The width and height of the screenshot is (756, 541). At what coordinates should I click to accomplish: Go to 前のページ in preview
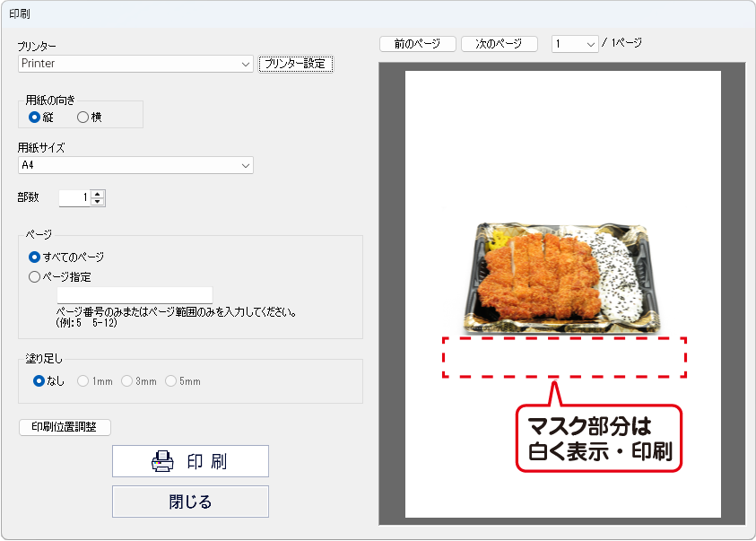pos(418,44)
